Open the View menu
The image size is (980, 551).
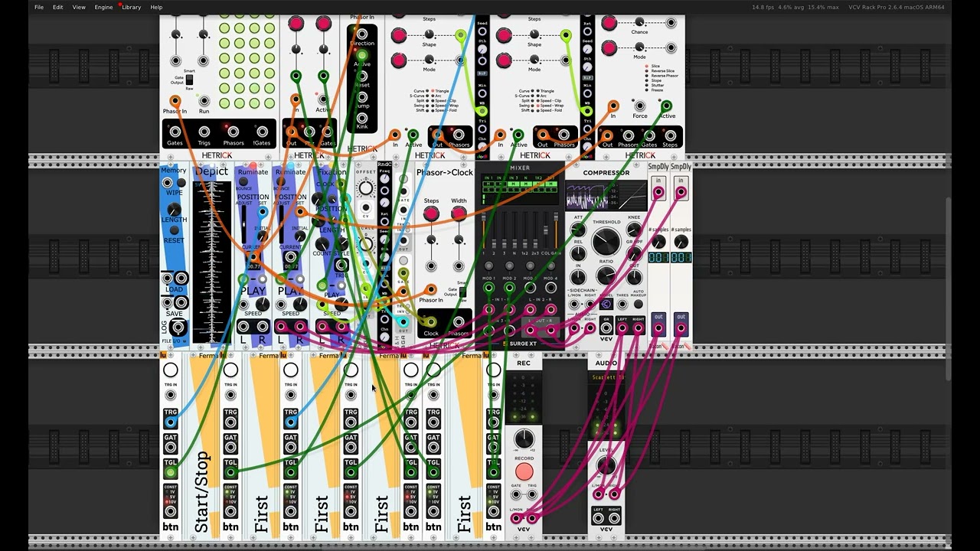(79, 7)
